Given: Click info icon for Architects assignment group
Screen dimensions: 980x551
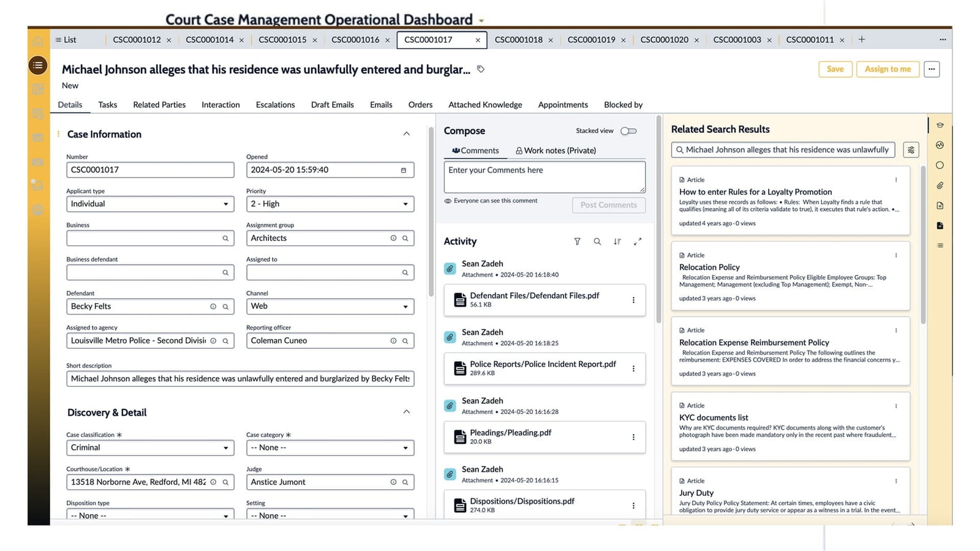Looking at the screenshot, I should point(393,238).
